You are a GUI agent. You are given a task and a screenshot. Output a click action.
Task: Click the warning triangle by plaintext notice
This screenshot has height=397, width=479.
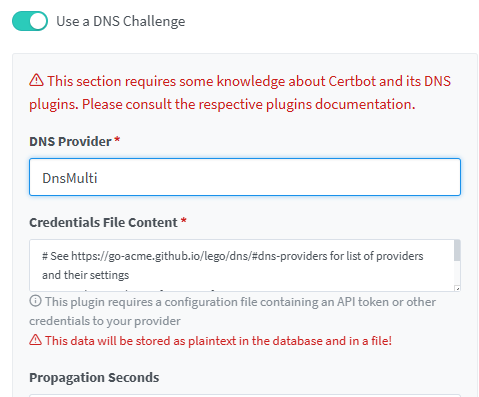pyautogui.click(x=36, y=340)
